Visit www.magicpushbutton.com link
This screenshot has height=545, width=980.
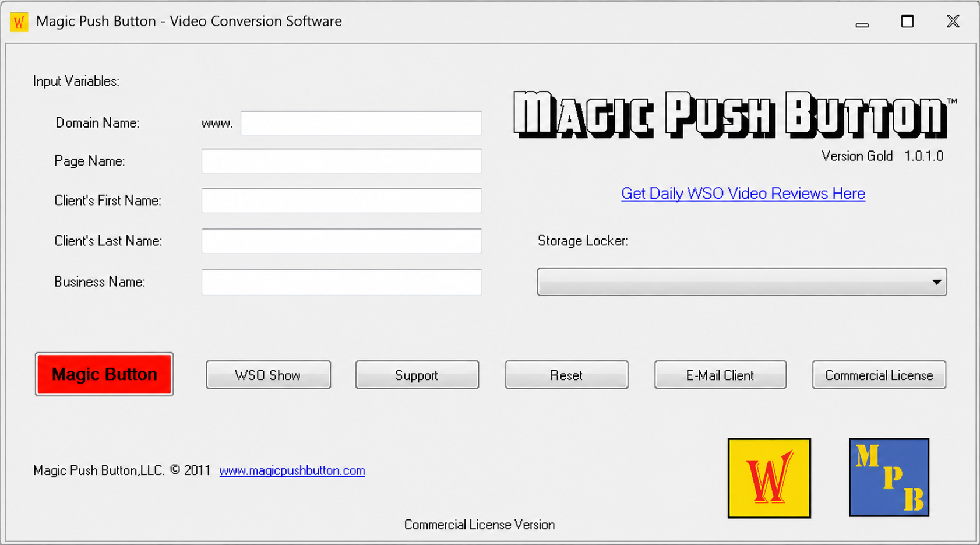coord(292,470)
